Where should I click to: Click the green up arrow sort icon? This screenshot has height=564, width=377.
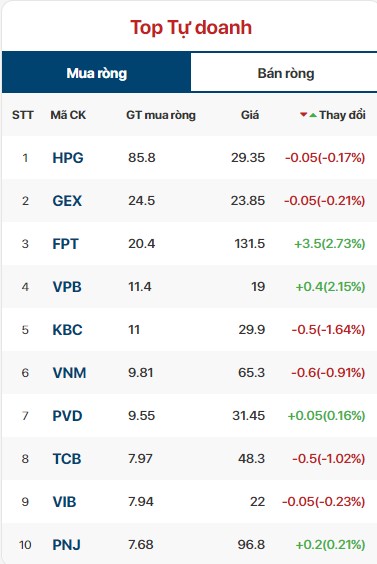point(313,115)
